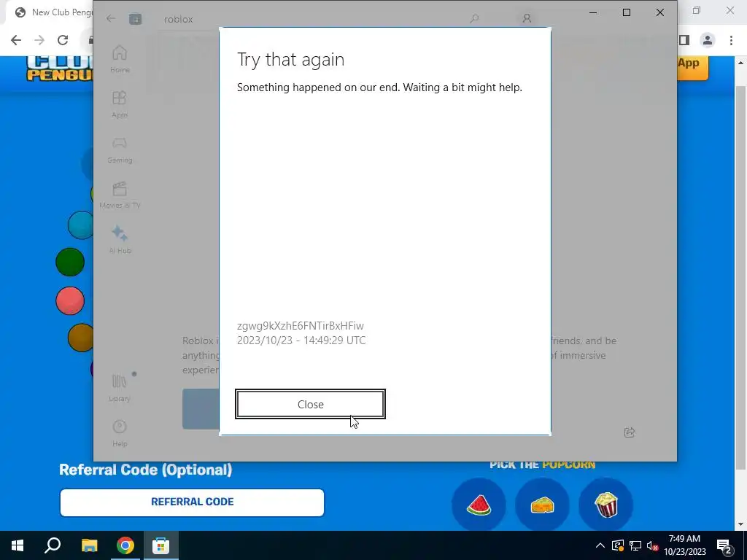
Task: Minimize the Microsoft Store window
Action: (593, 12)
